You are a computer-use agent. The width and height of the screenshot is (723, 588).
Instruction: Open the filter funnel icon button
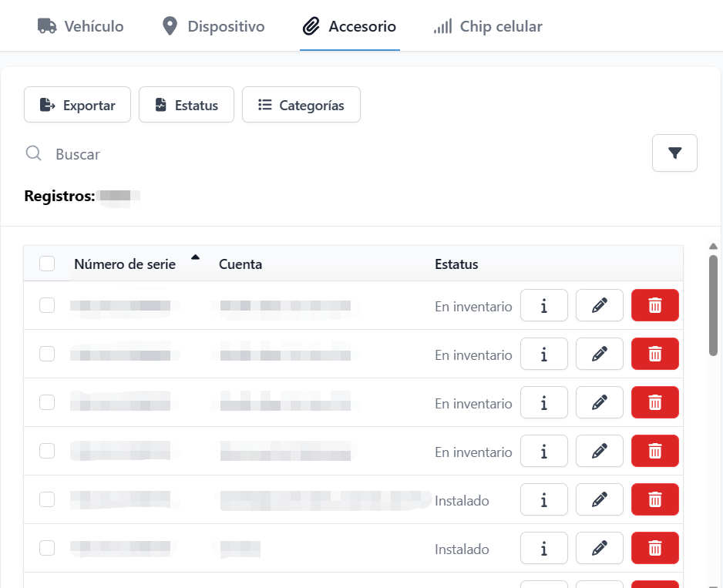pos(674,153)
